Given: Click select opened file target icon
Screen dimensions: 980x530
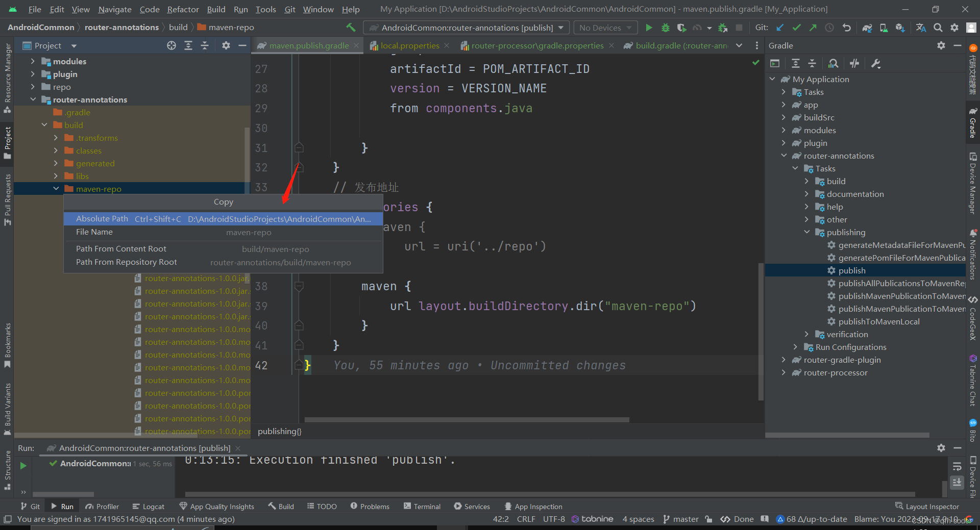Looking at the screenshot, I should tap(171, 45).
